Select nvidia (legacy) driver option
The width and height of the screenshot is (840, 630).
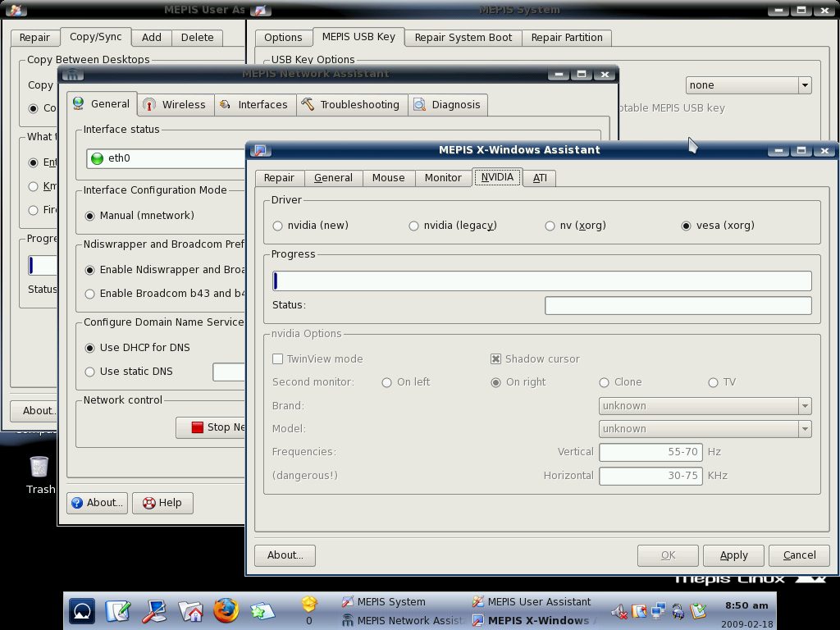point(453,226)
